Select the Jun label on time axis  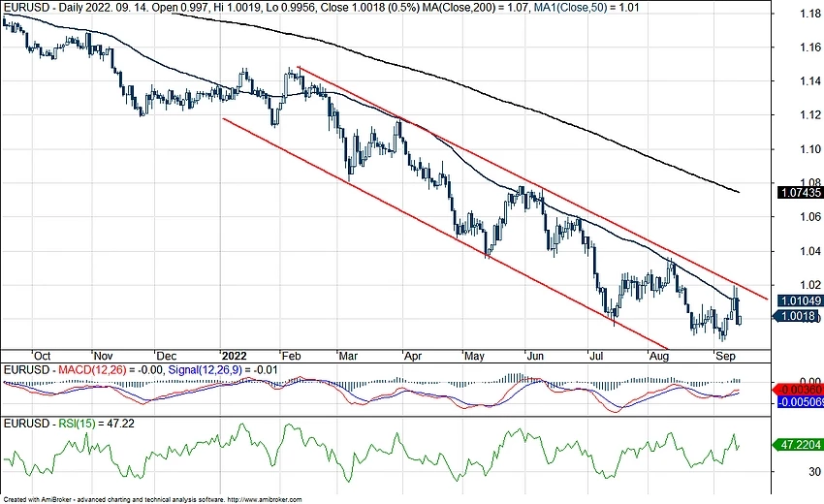tap(533, 355)
